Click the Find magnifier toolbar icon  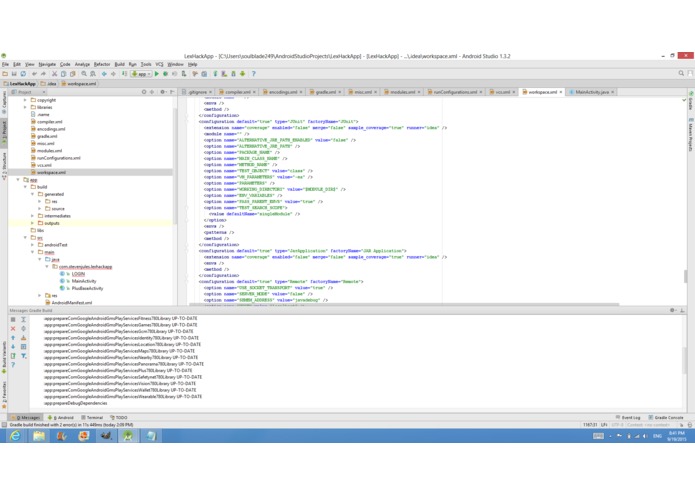[x=84, y=74]
